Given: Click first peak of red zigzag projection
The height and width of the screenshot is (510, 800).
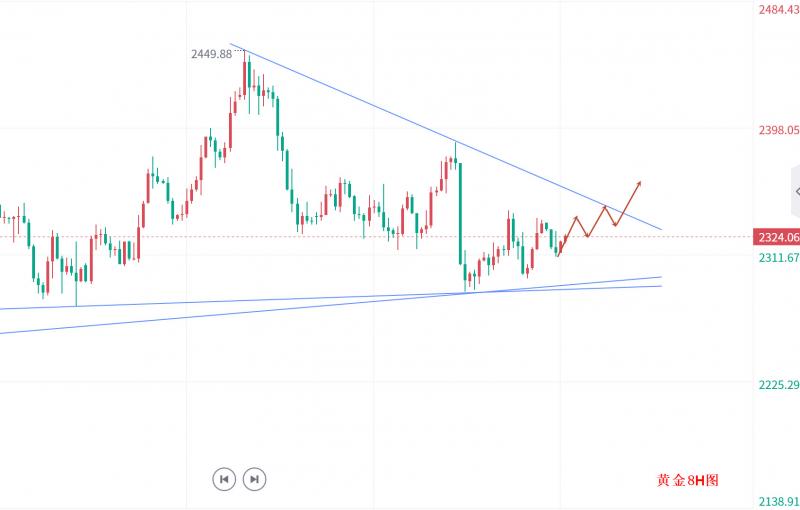Looking at the screenshot, I should 577,216.
